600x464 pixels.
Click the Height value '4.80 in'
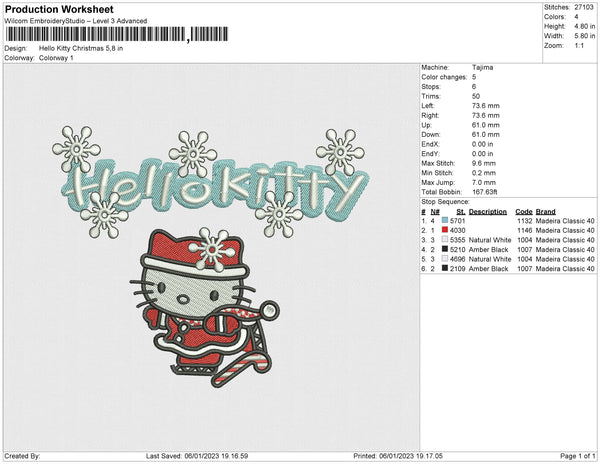point(585,26)
